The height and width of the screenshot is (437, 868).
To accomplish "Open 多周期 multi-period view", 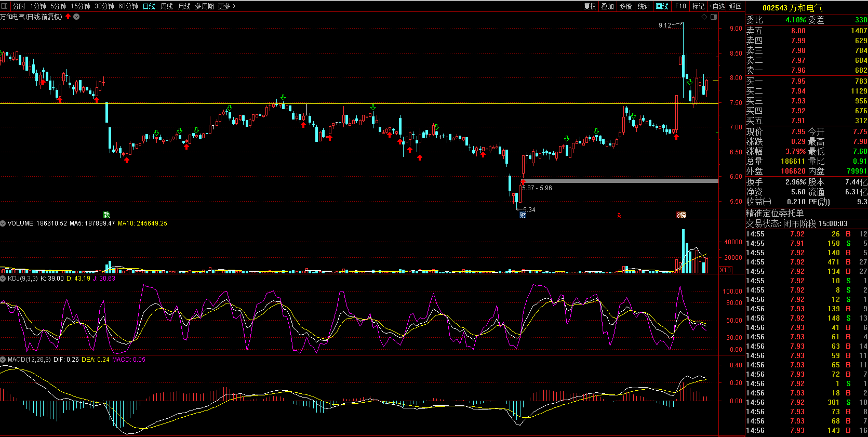I will (204, 6).
